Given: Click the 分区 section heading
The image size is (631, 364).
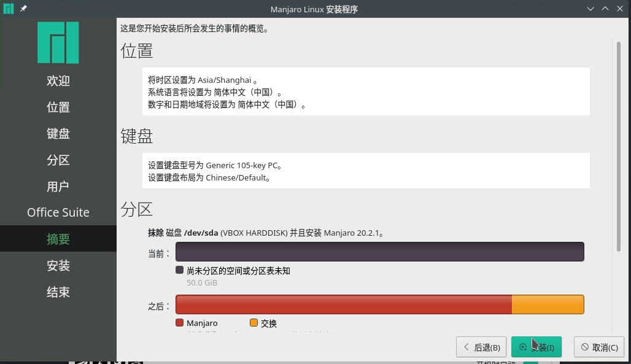Looking at the screenshot, I should [137, 209].
